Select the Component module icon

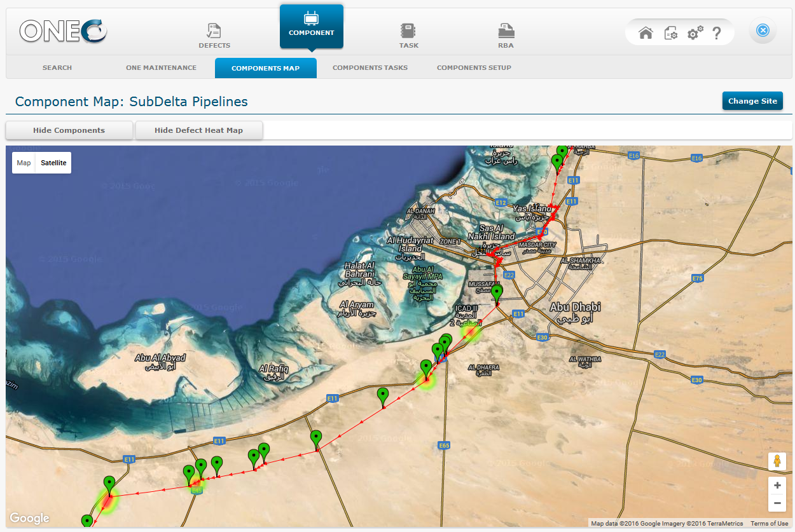pyautogui.click(x=312, y=19)
